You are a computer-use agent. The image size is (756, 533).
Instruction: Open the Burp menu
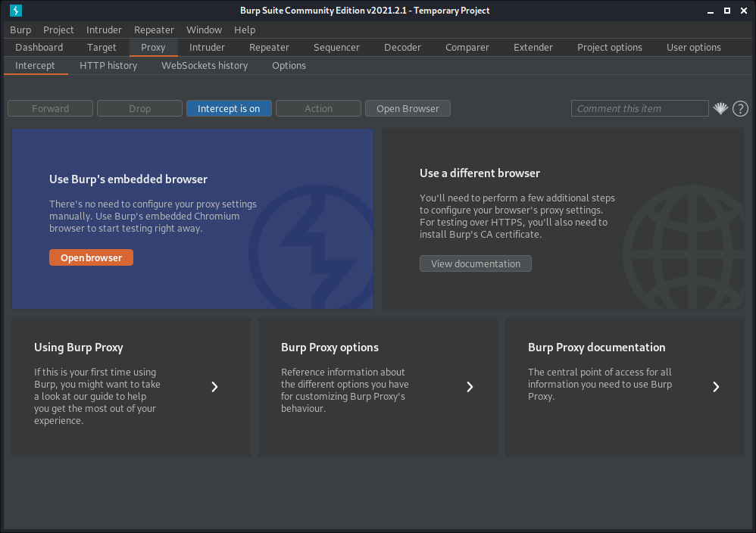tap(20, 30)
